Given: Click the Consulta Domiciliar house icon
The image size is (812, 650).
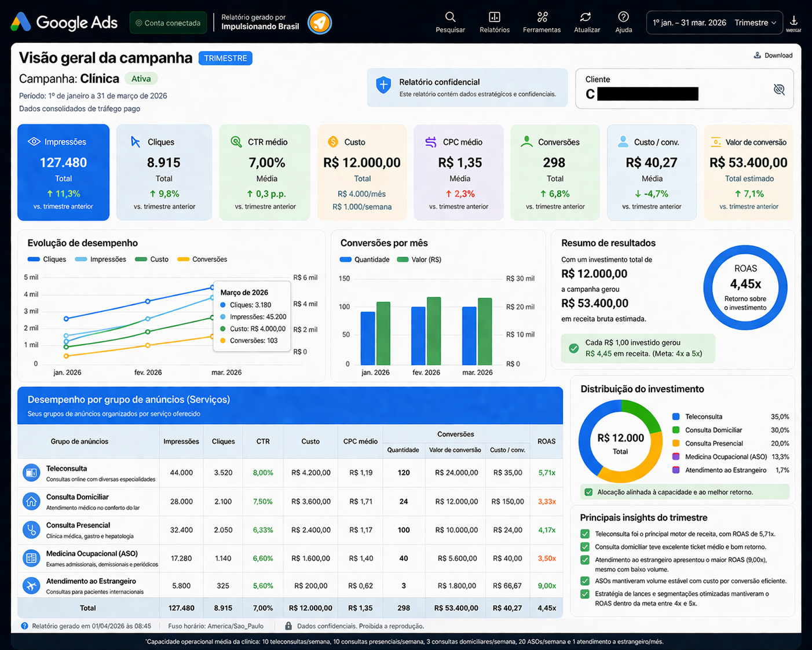Looking at the screenshot, I should coord(31,501).
